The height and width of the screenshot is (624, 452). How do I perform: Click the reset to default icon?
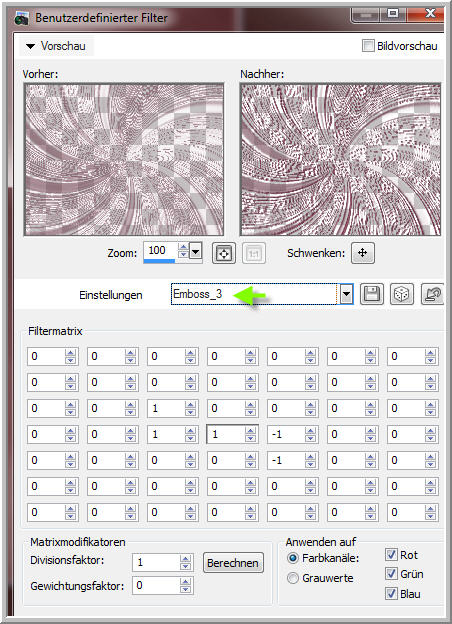coord(433,294)
